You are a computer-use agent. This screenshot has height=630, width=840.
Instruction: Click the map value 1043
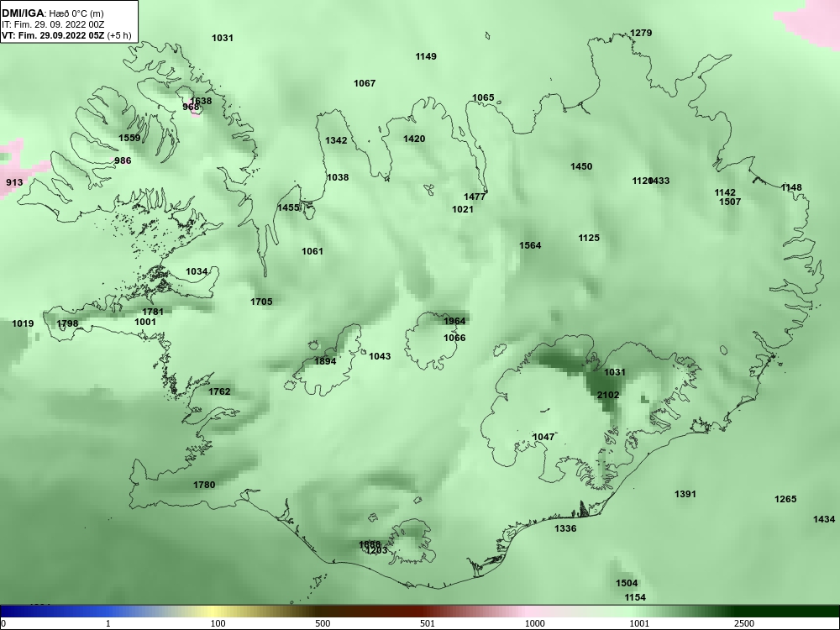tap(380, 356)
